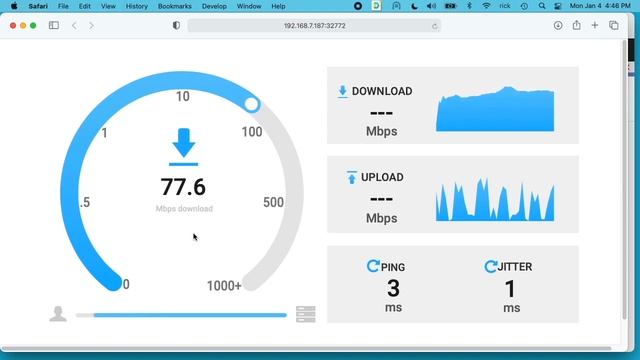The width and height of the screenshot is (640, 360).
Task: Show Safari downloads
Action: pyautogui.click(x=558, y=25)
